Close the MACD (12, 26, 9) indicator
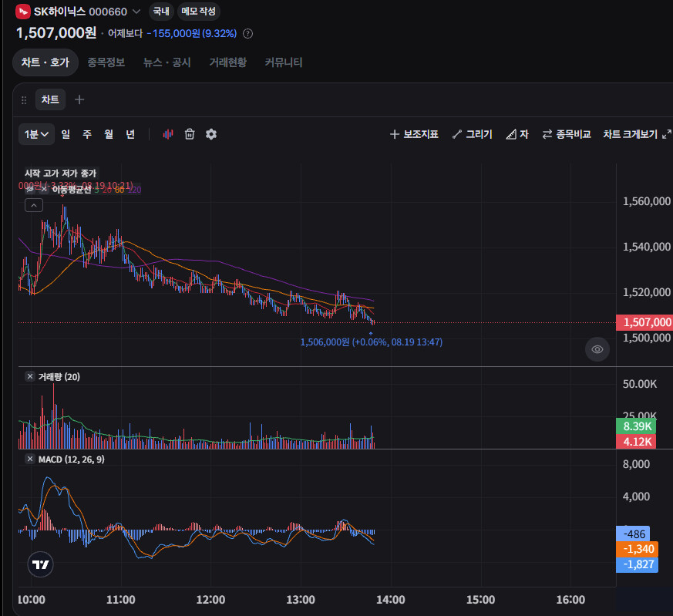Viewport: 673px width, 616px height. click(29, 459)
